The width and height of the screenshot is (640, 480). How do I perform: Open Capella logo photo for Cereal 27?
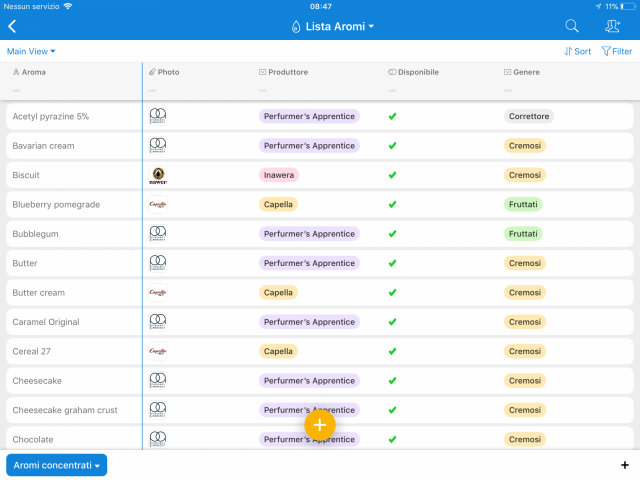tap(158, 351)
